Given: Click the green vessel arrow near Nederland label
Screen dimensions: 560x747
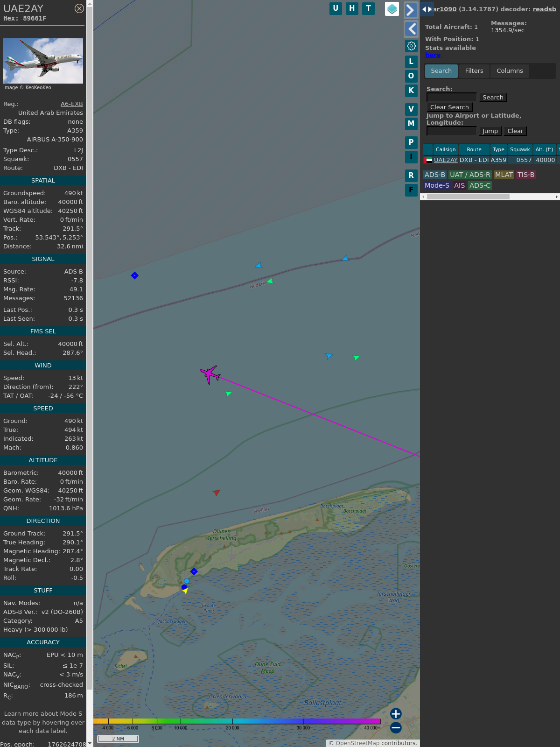Looking at the screenshot, I should (x=270, y=281).
